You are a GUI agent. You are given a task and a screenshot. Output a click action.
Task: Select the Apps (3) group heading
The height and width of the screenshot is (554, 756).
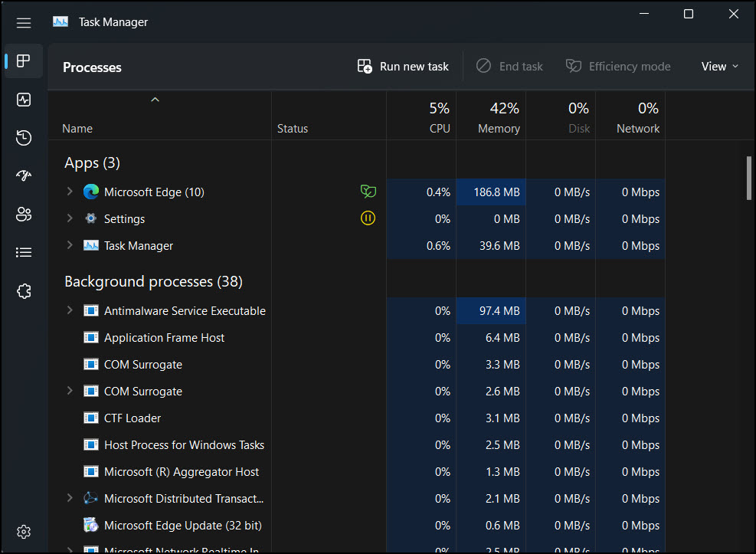(92, 163)
